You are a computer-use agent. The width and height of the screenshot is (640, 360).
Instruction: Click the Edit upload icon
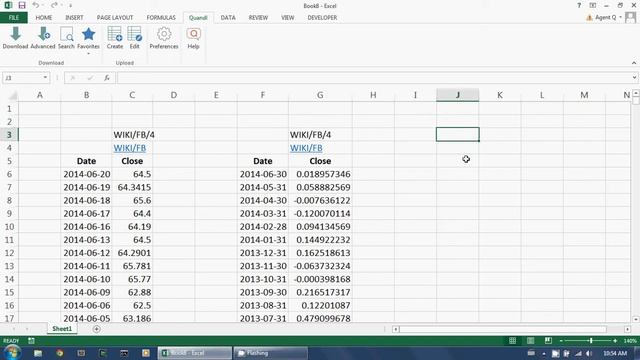pyautogui.click(x=135, y=38)
